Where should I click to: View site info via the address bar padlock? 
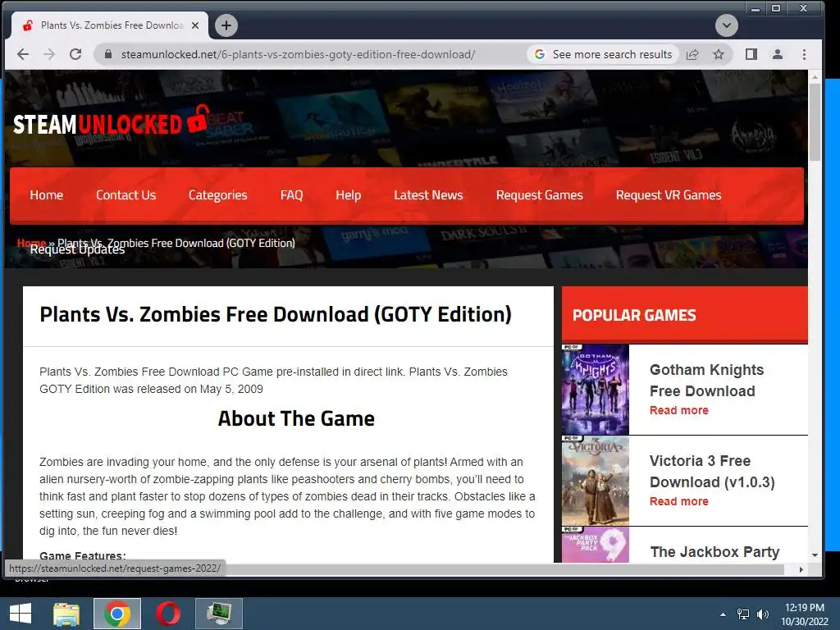point(108,54)
